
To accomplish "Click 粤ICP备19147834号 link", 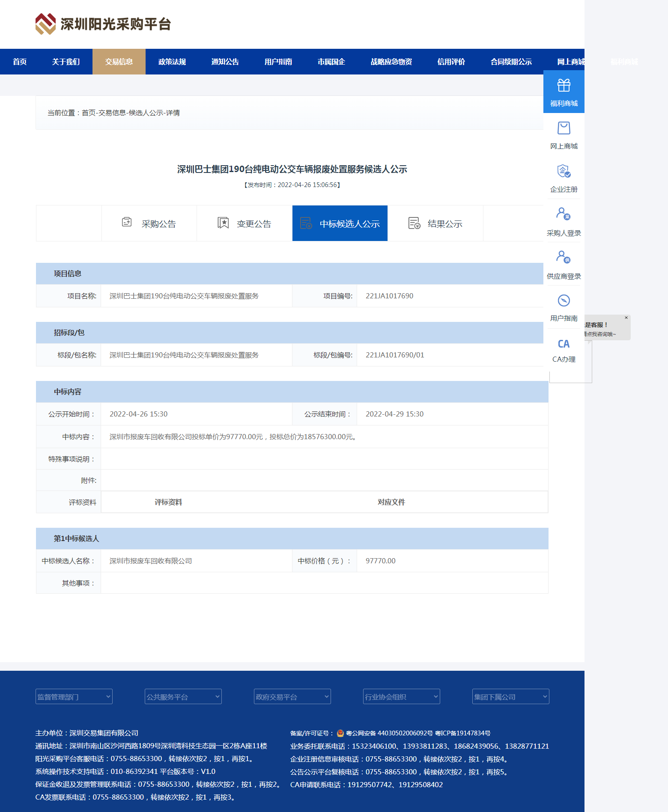I will [463, 733].
